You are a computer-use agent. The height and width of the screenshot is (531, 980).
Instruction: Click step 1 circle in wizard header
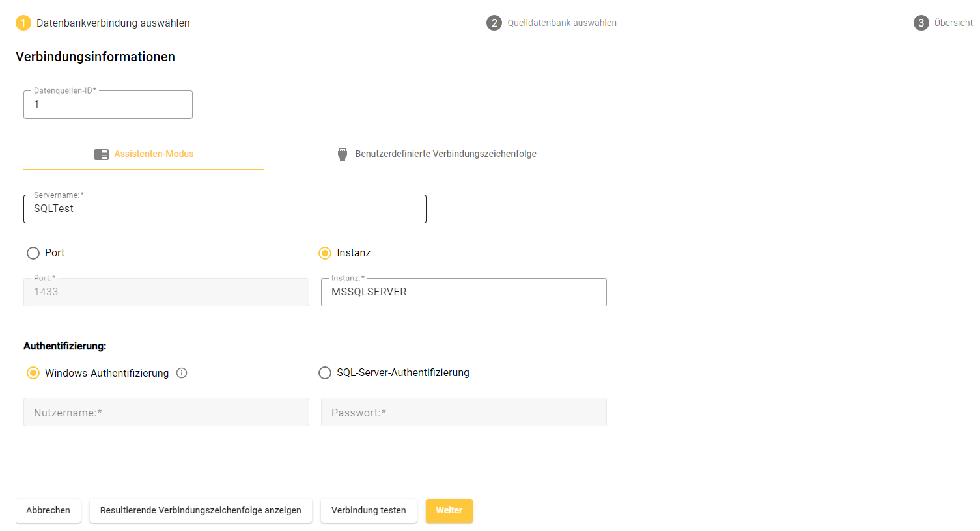click(x=23, y=23)
